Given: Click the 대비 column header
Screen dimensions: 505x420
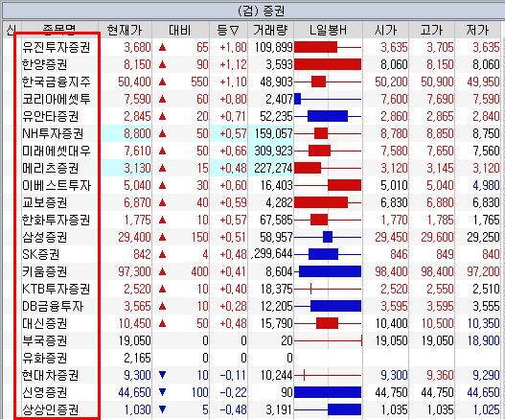Looking at the screenshot, I should tap(180, 31).
